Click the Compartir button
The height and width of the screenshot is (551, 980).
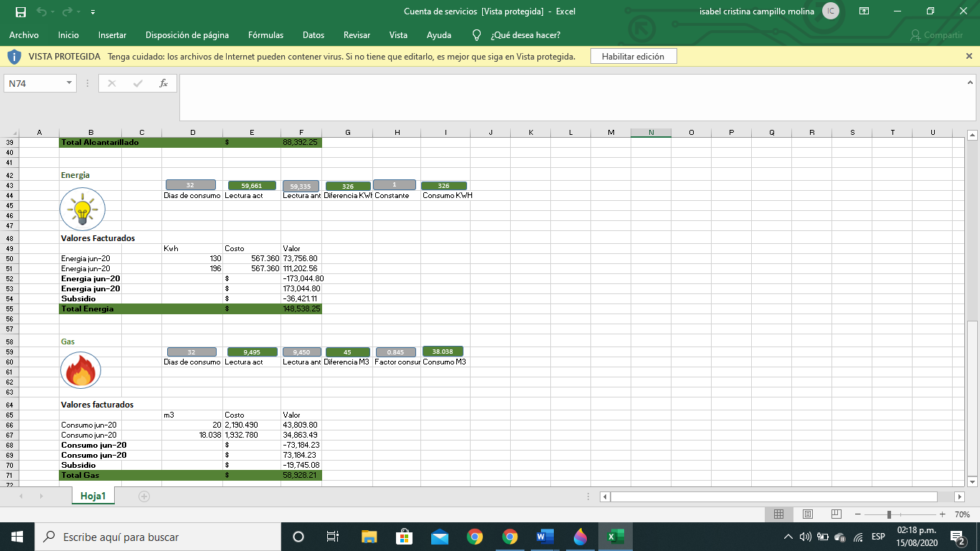[936, 35]
